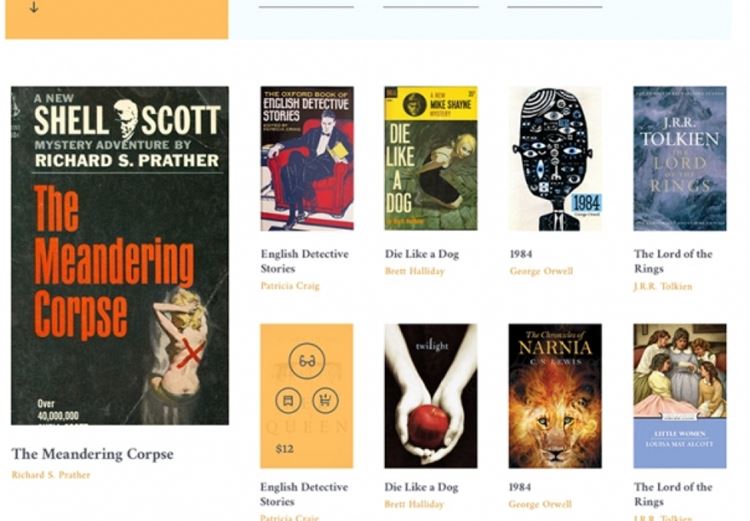Click the down arrow in orange banner
The image size is (750, 521).
pos(34,7)
